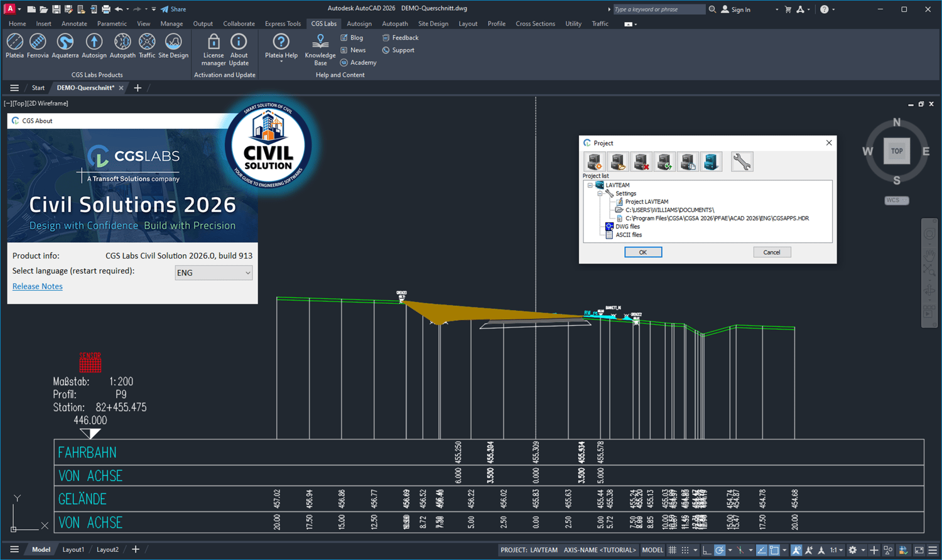Viewport: 942px width, 560px height.
Task: Confirm the Project dialog with OK
Action: (643, 252)
